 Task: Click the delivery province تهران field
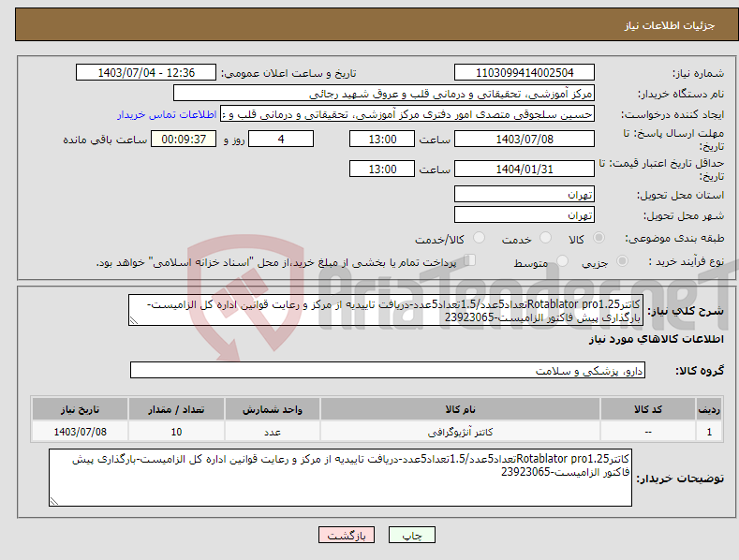pos(525,194)
